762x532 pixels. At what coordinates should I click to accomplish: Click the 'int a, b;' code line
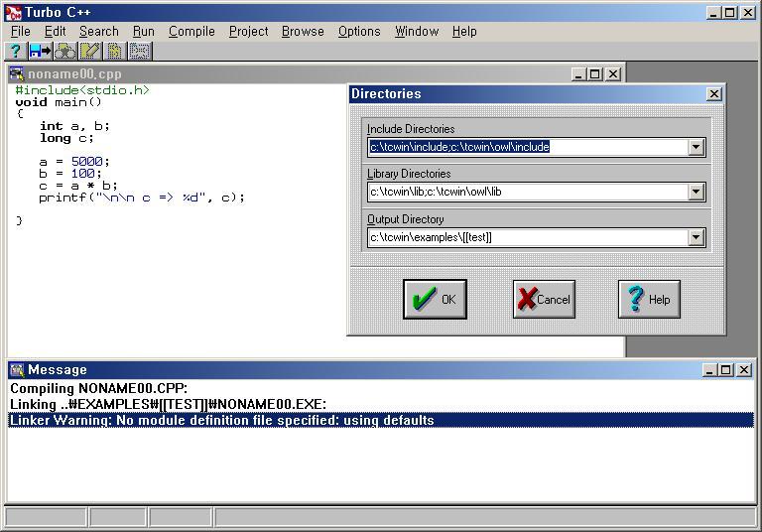[74, 126]
